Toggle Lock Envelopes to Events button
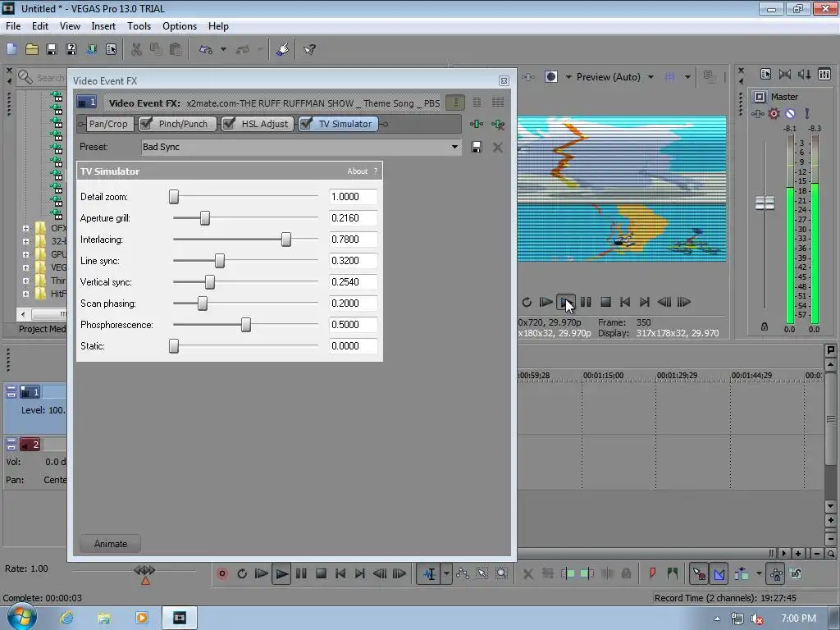 point(776,573)
